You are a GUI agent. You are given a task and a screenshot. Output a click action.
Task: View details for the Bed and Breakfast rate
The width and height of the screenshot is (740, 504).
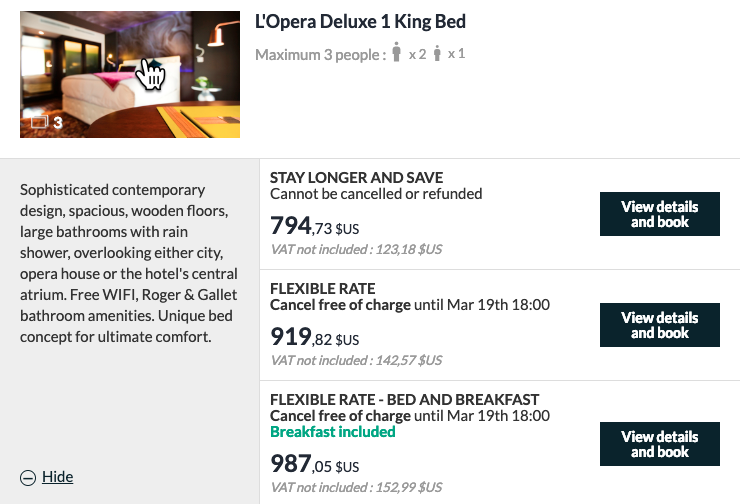click(659, 444)
